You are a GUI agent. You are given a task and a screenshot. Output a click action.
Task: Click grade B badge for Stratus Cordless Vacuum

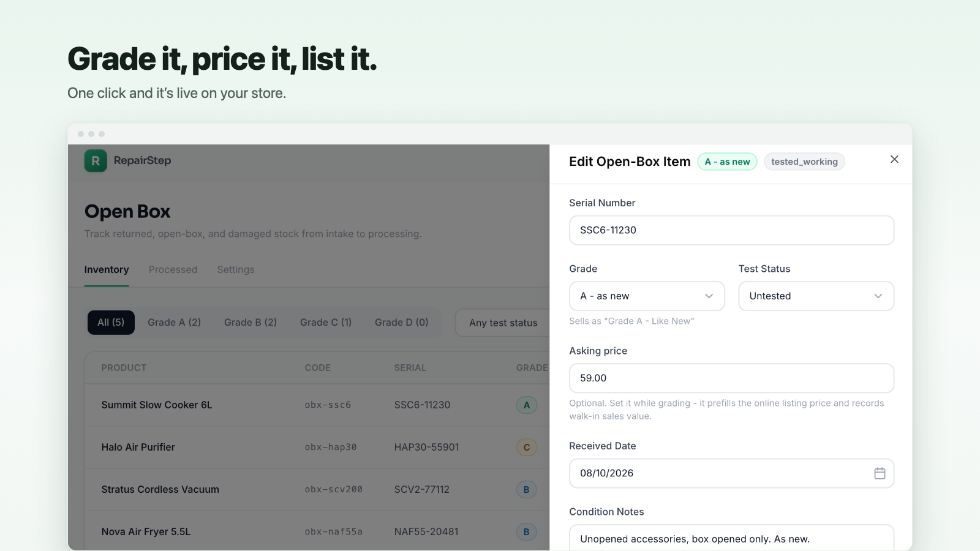click(x=527, y=490)
